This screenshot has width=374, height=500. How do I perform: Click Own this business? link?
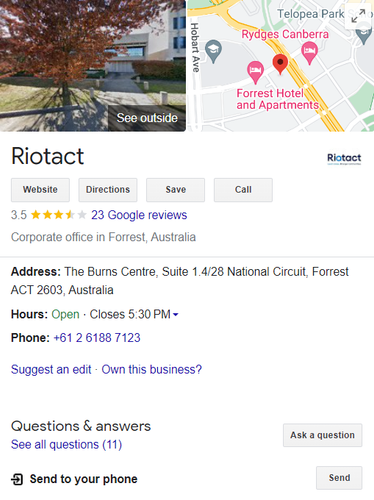152,369
